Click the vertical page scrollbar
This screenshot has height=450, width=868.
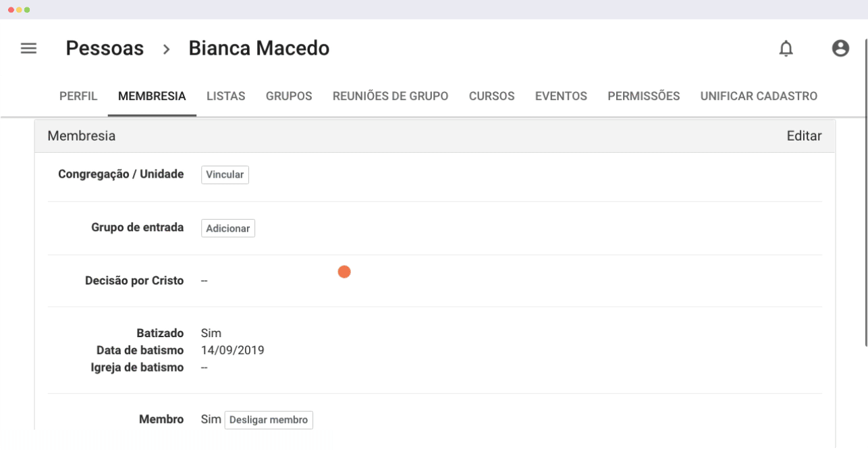pos(865,193)
